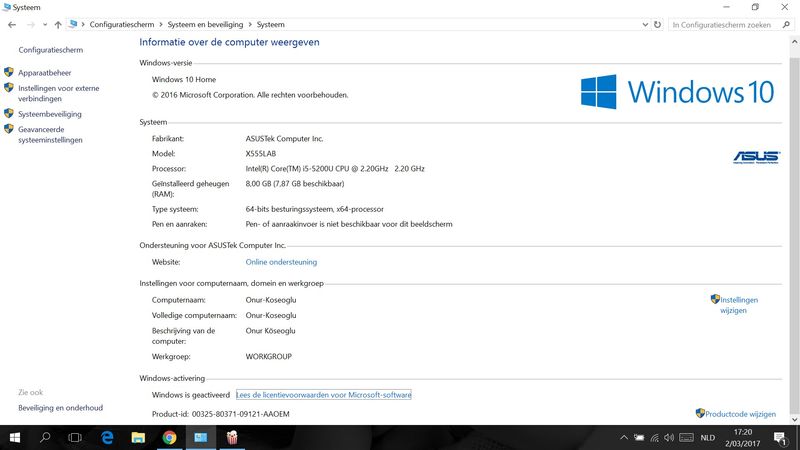The width and height of the screenshot is (800, 450).
Task: Open the Online ondersteuning website link
Action: pos(281,262)
